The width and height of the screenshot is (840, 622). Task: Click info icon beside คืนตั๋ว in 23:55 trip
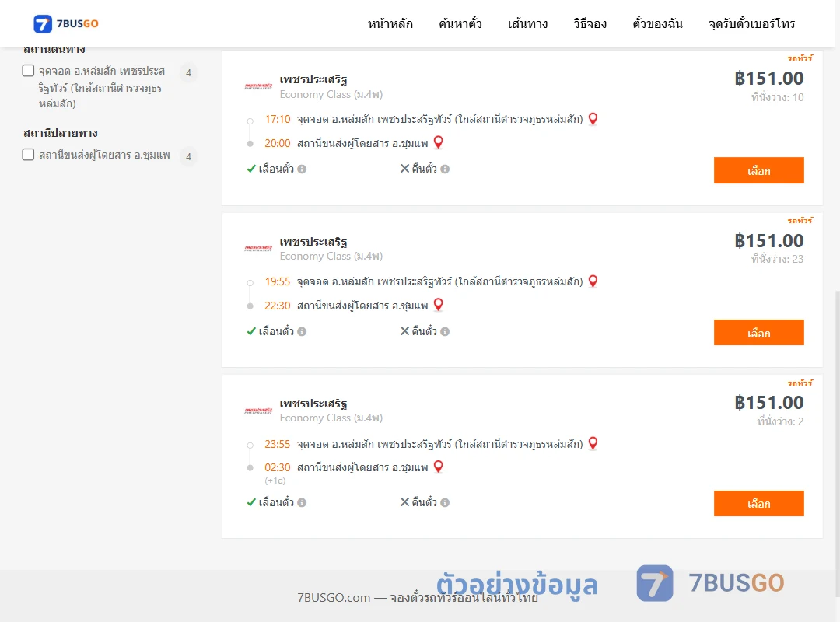445,502
